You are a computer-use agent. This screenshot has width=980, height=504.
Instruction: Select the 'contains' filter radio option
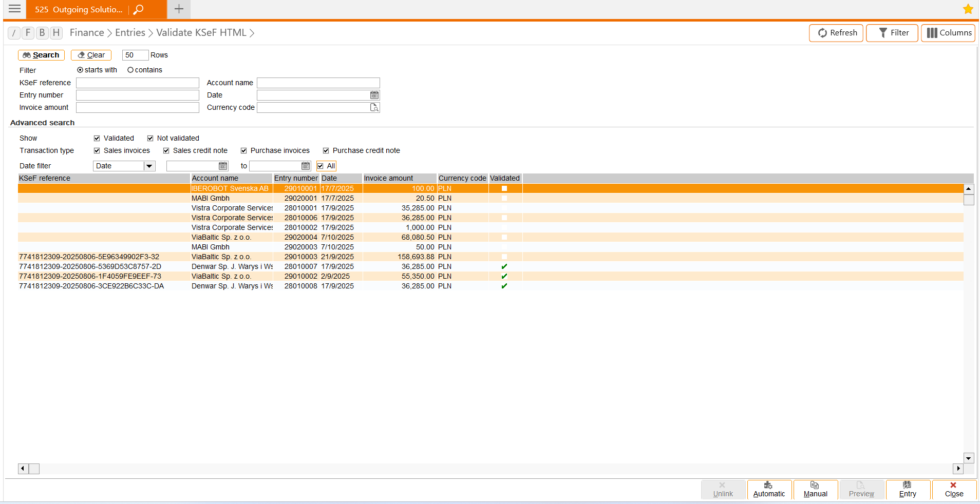click(130, 70)
